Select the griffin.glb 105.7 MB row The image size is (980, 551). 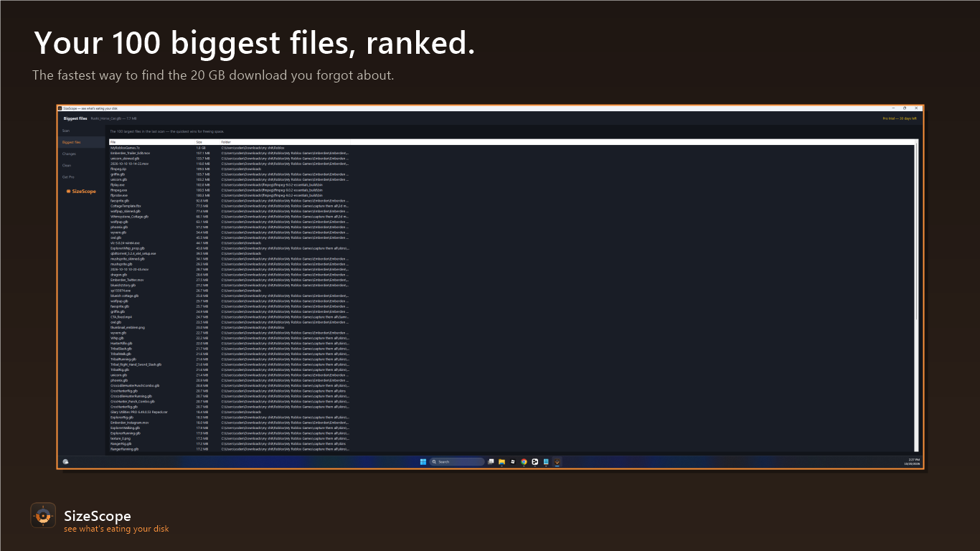tap(512, 174)
